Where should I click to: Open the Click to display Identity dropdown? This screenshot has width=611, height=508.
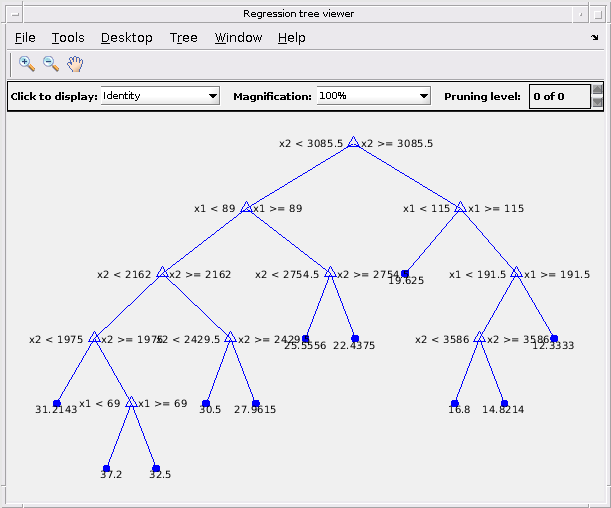[160, 96]
